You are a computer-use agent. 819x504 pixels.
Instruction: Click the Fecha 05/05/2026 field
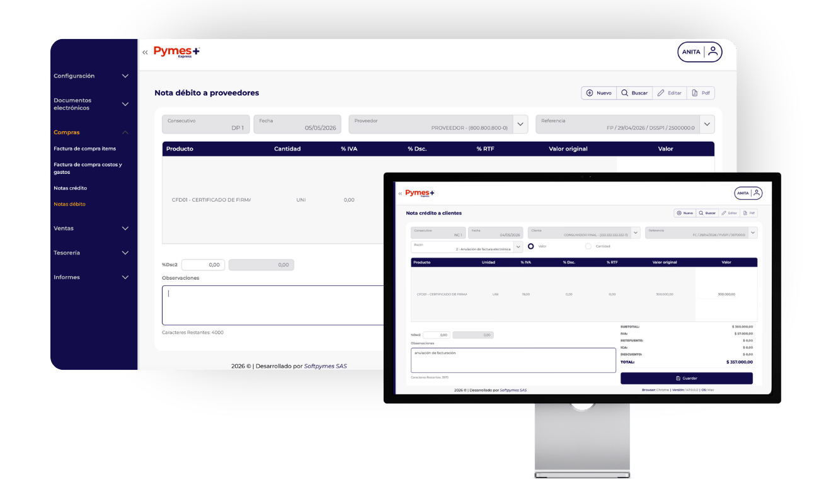(297, 124)
